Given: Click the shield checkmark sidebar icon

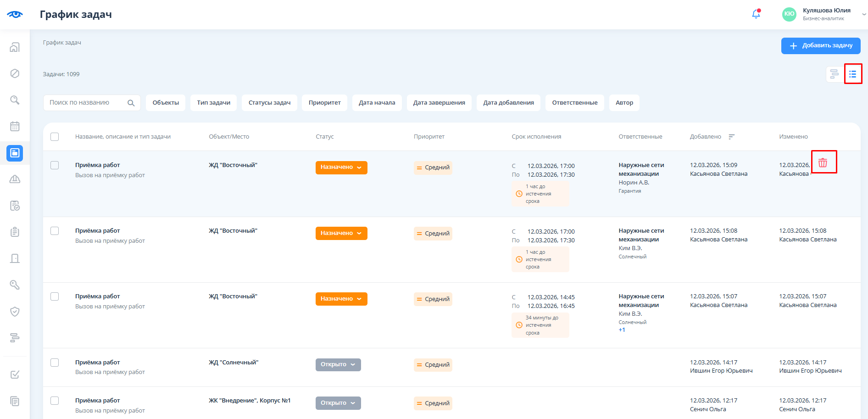Looking at the screenshot, I should (x=15, y=312).
